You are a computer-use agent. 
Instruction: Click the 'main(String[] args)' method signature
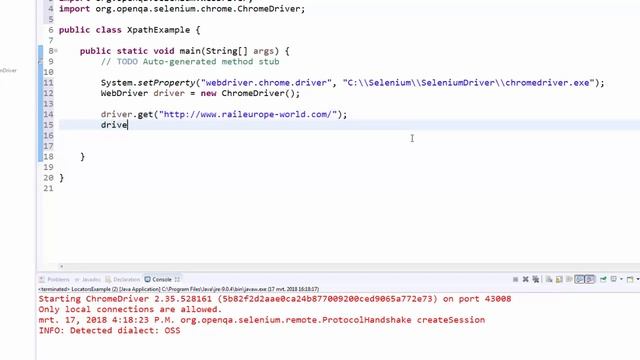(x=229, y=51)
